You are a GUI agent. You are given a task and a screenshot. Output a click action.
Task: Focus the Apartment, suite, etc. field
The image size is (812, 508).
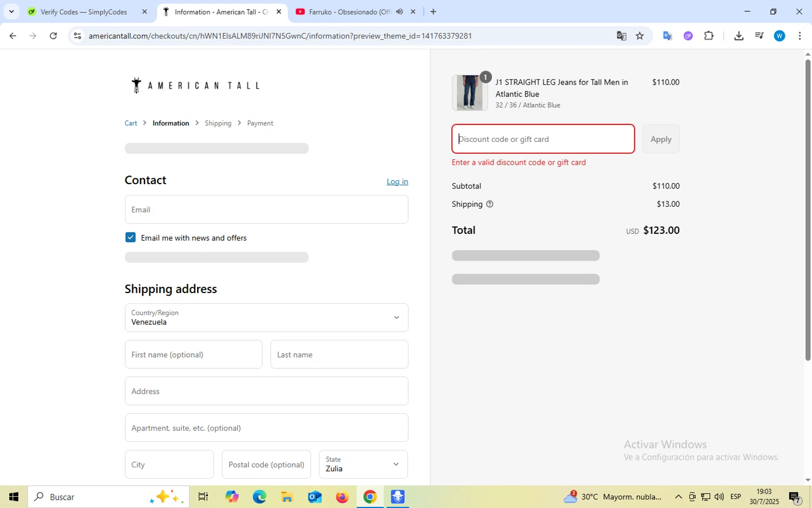pyautogui.click(x=266, y=428)
